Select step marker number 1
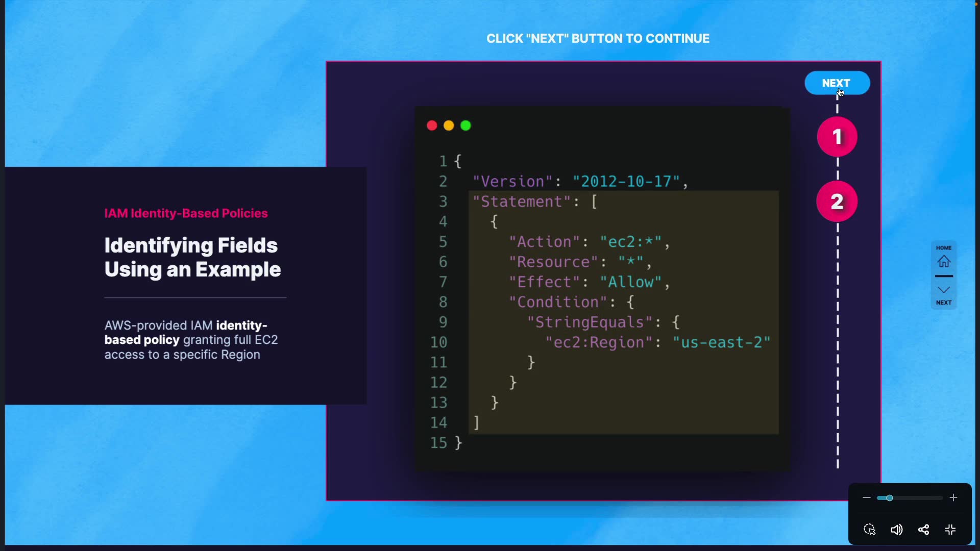Screen dimensions: 980x551 click(837, 137)
